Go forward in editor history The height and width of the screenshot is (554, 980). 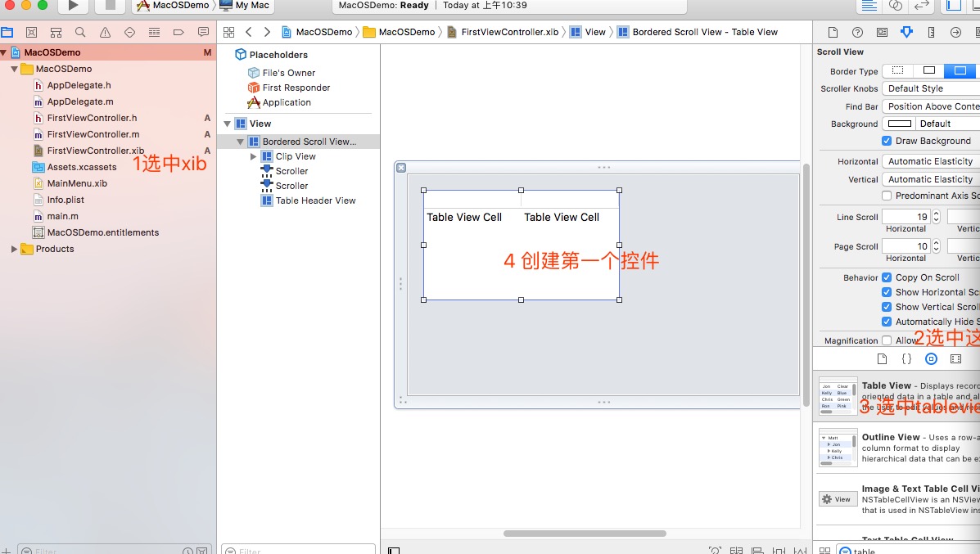[267, 32]
